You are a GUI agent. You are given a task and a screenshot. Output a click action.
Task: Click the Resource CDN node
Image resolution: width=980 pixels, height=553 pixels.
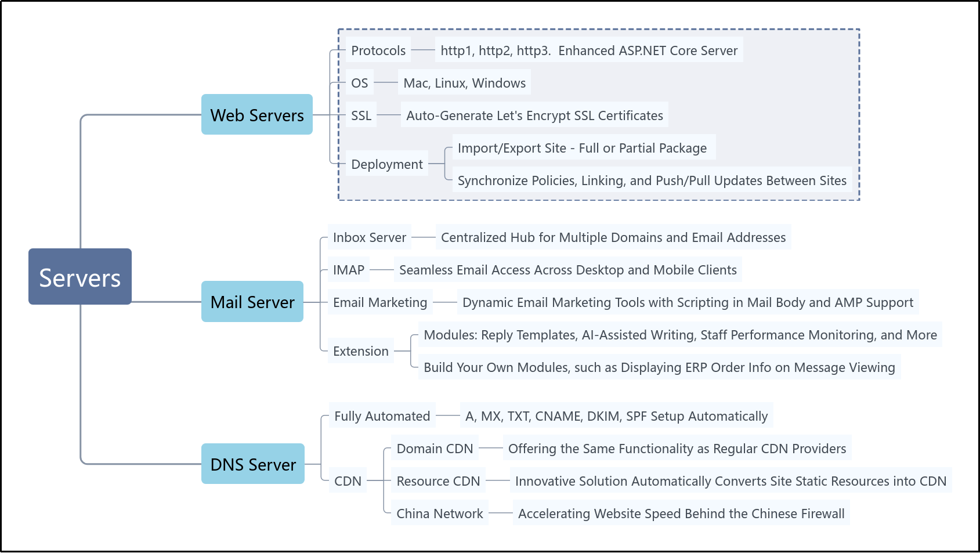(x=438, y=481)
